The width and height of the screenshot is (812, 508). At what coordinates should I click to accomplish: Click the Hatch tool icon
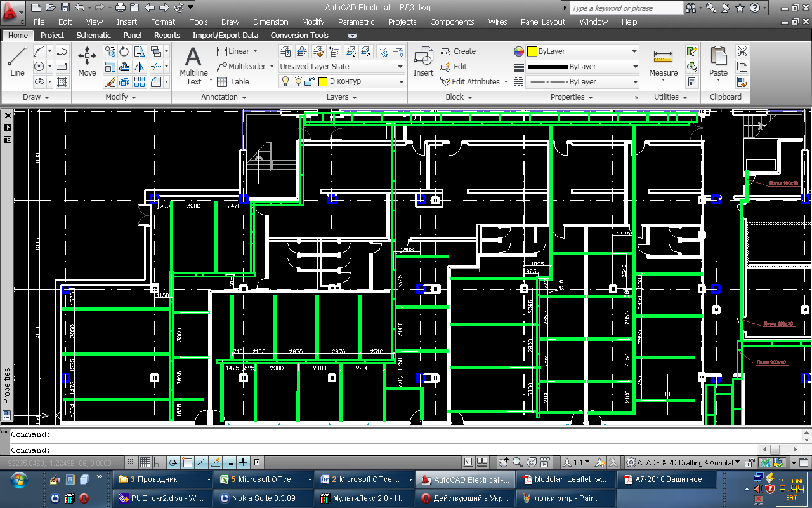click(62, 82)
